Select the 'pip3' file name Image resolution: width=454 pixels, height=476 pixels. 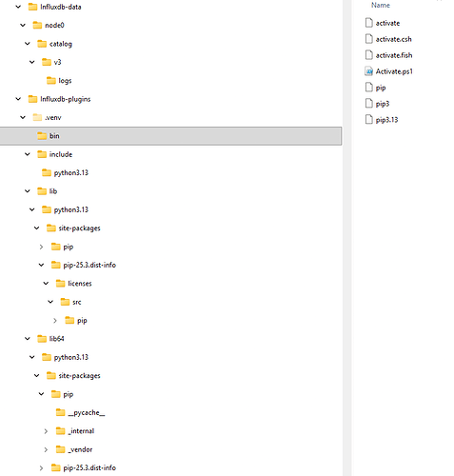tap(383, 104)
